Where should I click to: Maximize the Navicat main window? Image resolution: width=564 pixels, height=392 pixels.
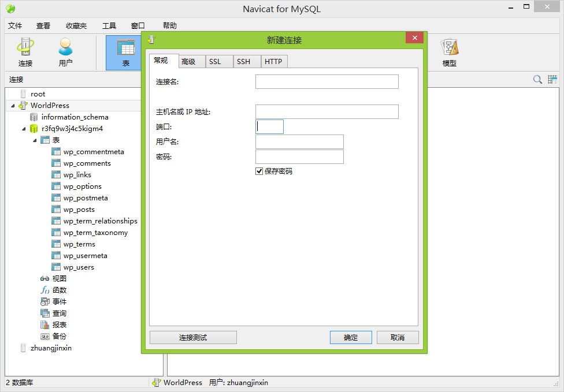click(526, 6)
